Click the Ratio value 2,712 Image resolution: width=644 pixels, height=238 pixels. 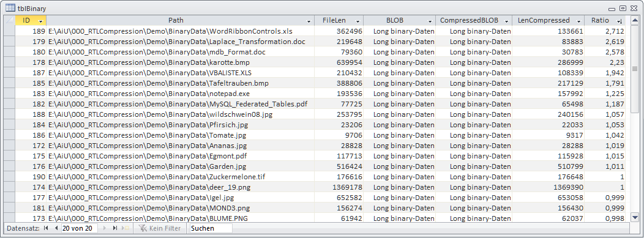(615, 31)
